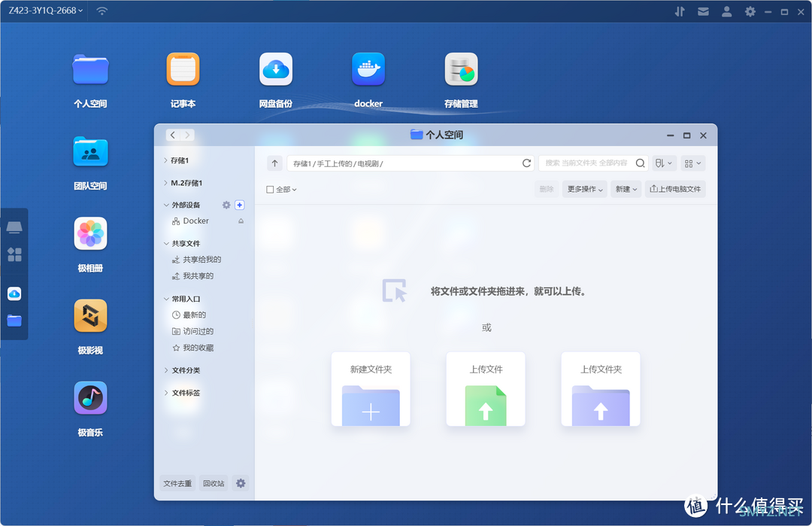The image size is (812, 526).
Task: Click the disk drive icon in left dock
Action: (x=14, y=227)
